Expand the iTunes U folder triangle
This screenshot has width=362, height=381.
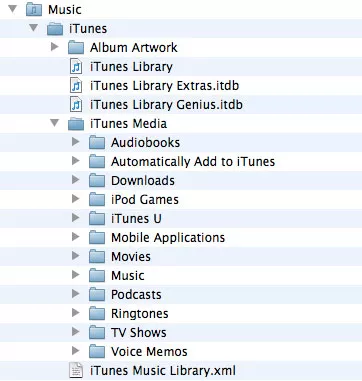click(x=76, y=218)
